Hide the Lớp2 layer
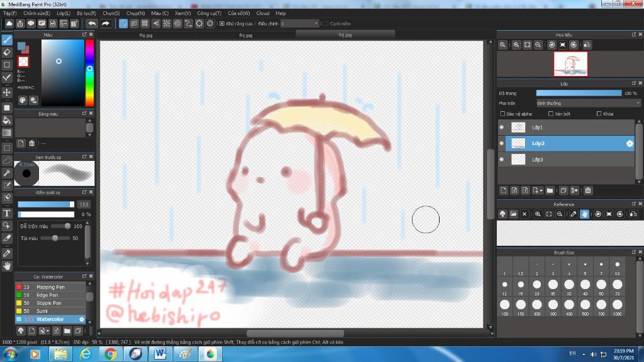 click(501, 143)
